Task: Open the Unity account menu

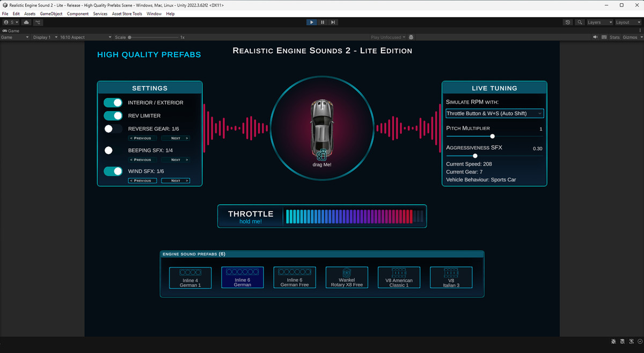Action: point(11,22)
